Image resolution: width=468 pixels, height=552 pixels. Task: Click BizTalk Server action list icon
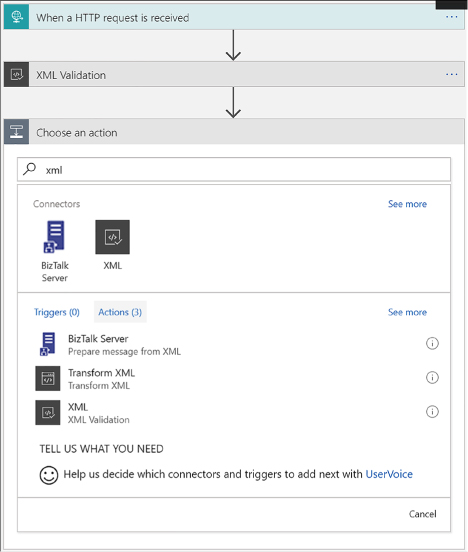[48, 344]
